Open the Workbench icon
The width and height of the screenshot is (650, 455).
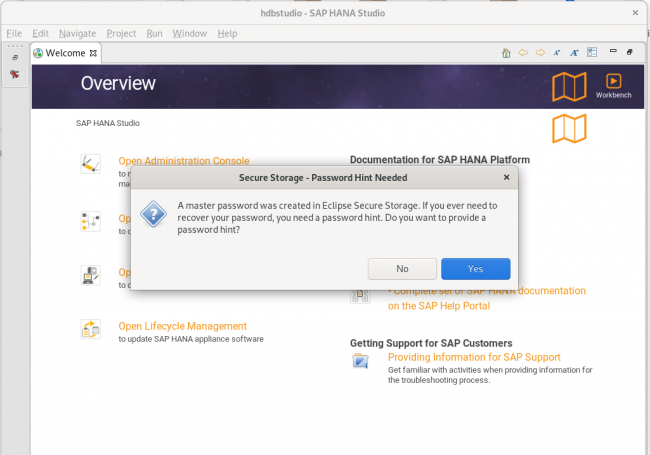click(x=614, y=86)
